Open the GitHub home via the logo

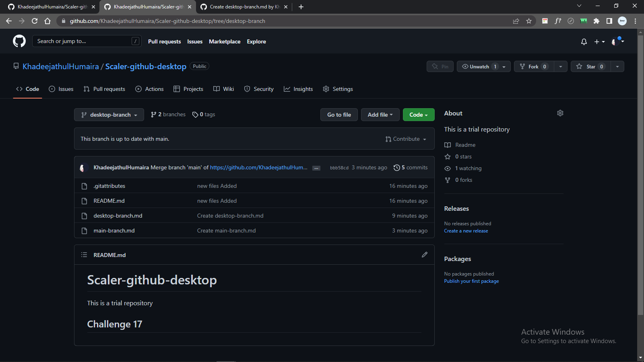[x=19, y=41]
